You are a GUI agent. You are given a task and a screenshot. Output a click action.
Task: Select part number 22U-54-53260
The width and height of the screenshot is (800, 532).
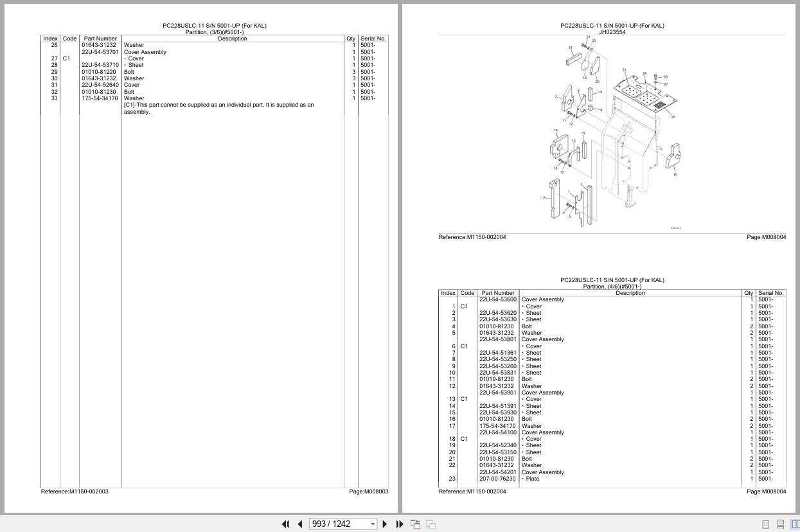[x=497, y=366]
